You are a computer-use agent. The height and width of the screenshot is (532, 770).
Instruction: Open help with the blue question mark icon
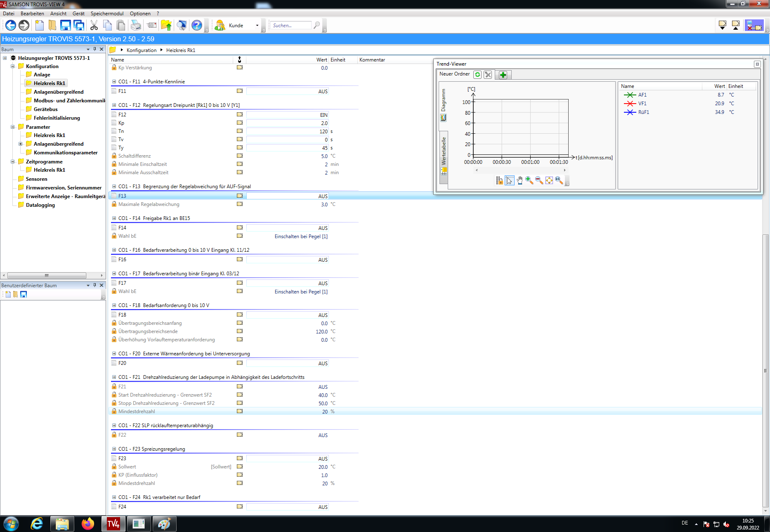pos(197,26)
